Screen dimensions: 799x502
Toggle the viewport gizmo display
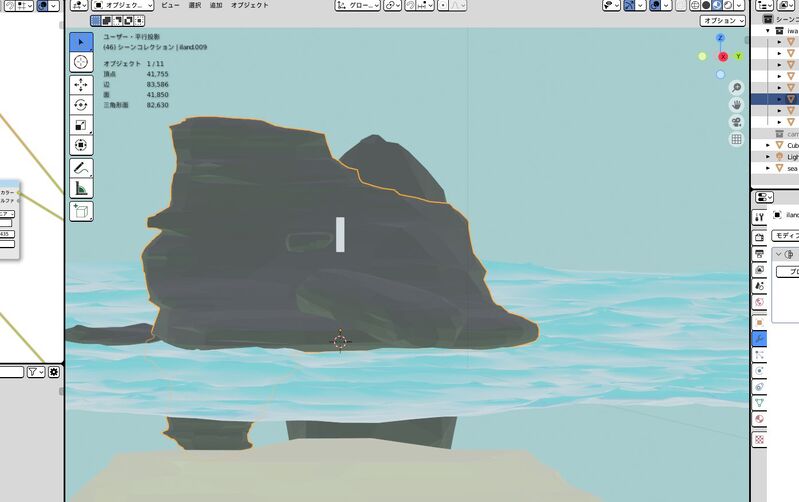coord(629,5)
